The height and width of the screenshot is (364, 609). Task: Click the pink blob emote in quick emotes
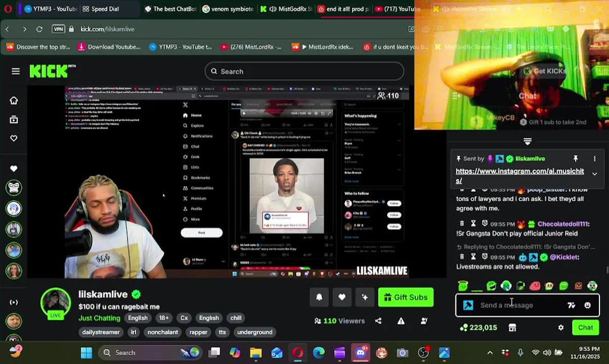click(x=535, y=286)
